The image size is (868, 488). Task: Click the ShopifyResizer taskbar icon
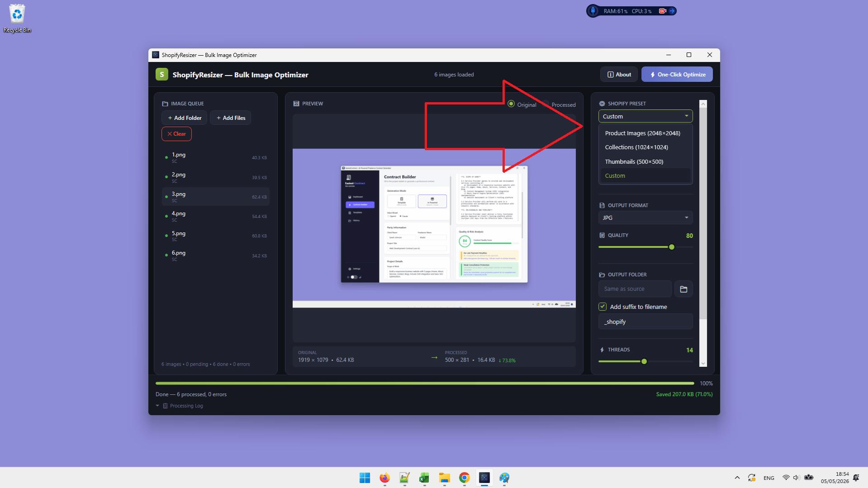(484, 478)
